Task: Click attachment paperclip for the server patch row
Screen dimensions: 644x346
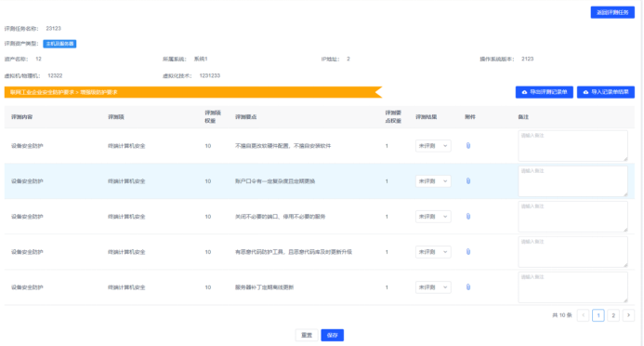Action: pos(468,287)
